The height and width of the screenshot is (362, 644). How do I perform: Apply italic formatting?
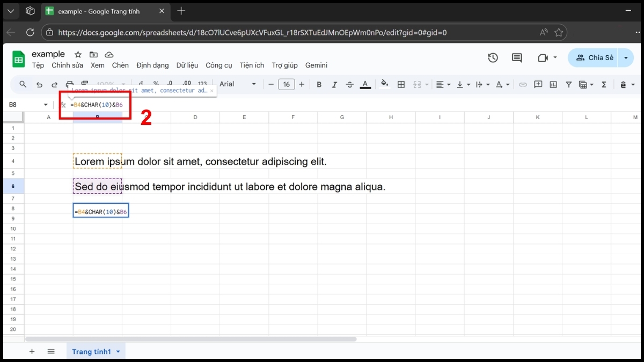point(333,84)
